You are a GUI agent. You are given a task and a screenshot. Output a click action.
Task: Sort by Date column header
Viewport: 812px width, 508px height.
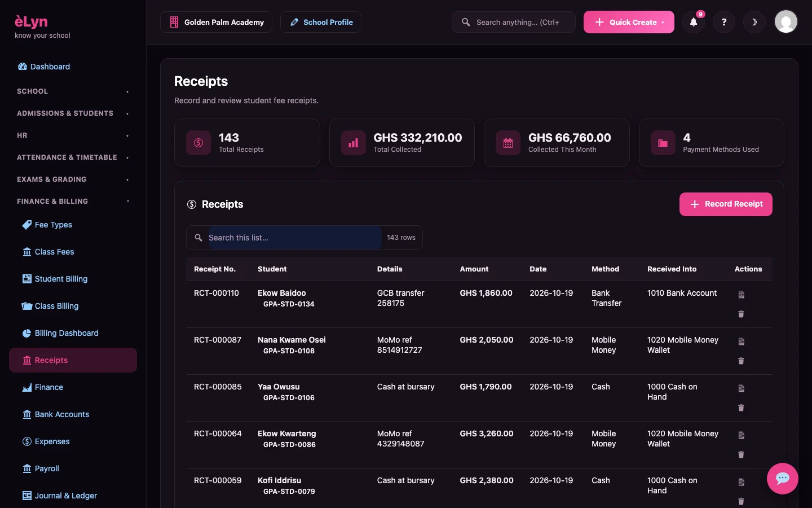click(538, 269)
